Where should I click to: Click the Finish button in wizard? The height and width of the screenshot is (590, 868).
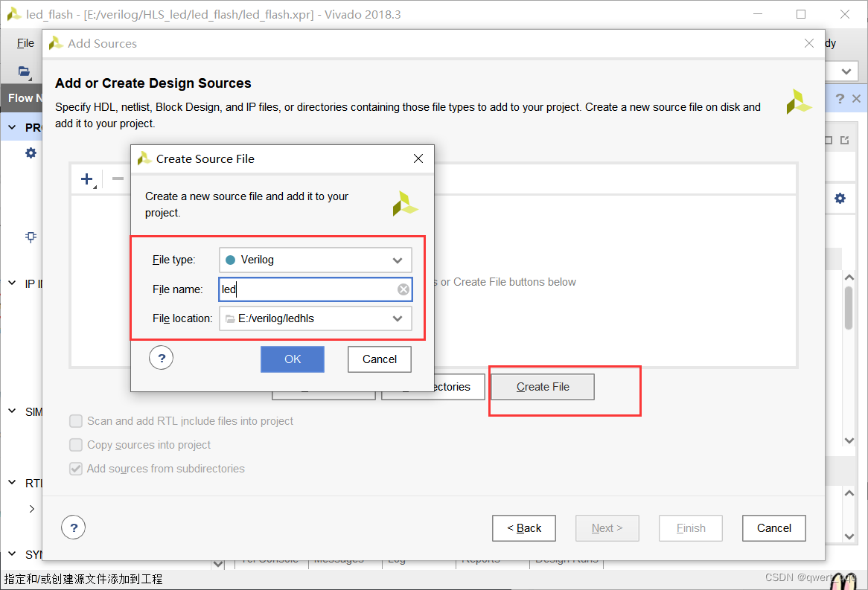(x=691, y=528)
